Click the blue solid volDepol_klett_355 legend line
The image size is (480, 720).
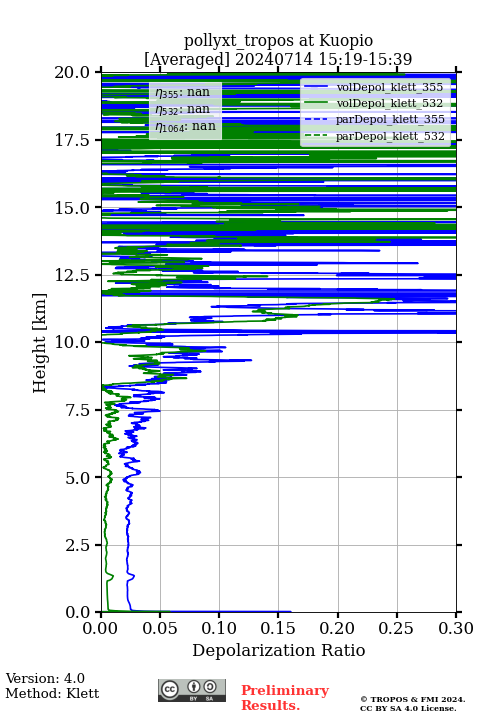click(x=316, y=87)
